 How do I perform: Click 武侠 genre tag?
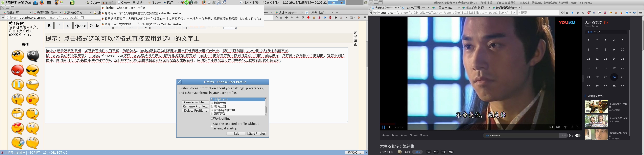[429, 152]
